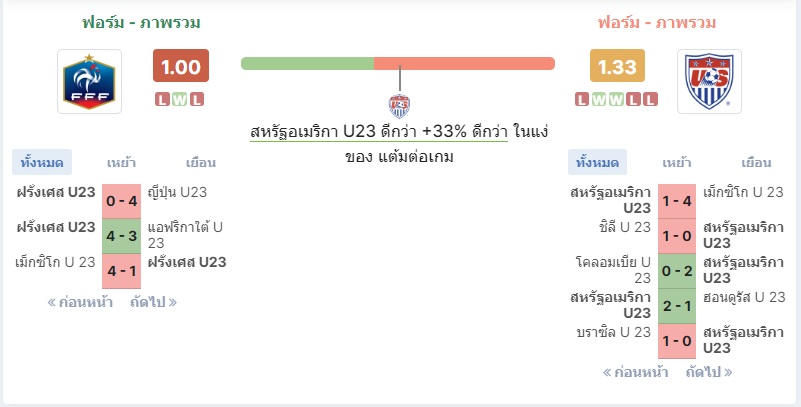This screenshot has width=801, height=407.
Task: Click France's first red L form badge
Action: coord(162,99)
